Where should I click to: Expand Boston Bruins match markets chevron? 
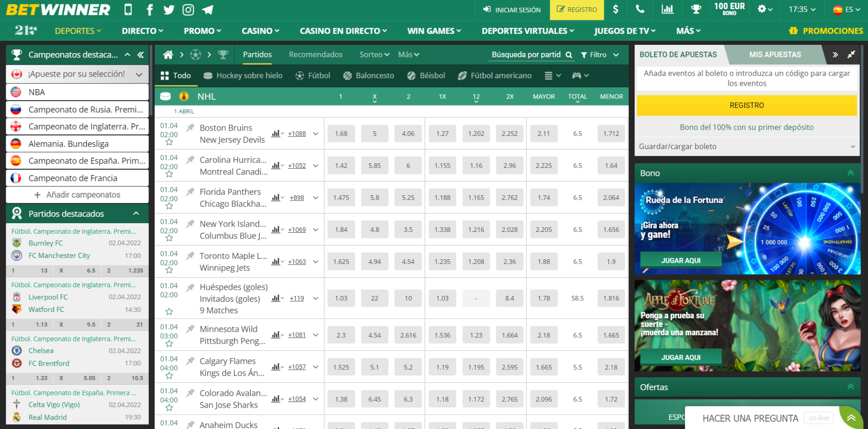tap(316, 134)
